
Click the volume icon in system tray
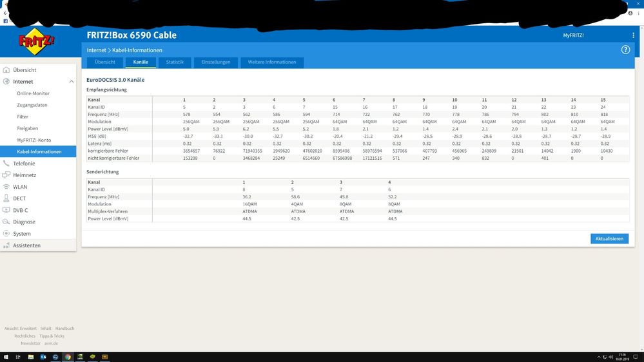coord(610,357)
